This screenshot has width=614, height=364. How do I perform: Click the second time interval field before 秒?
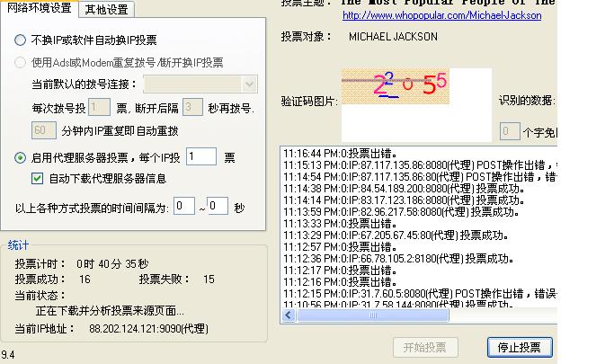click(x=218, y=207)
